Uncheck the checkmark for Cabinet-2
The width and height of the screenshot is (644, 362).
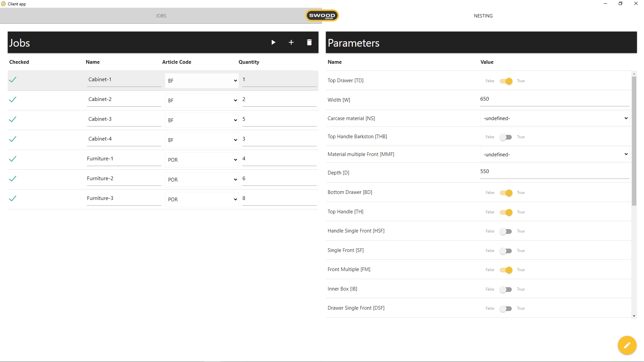[13, 100]
